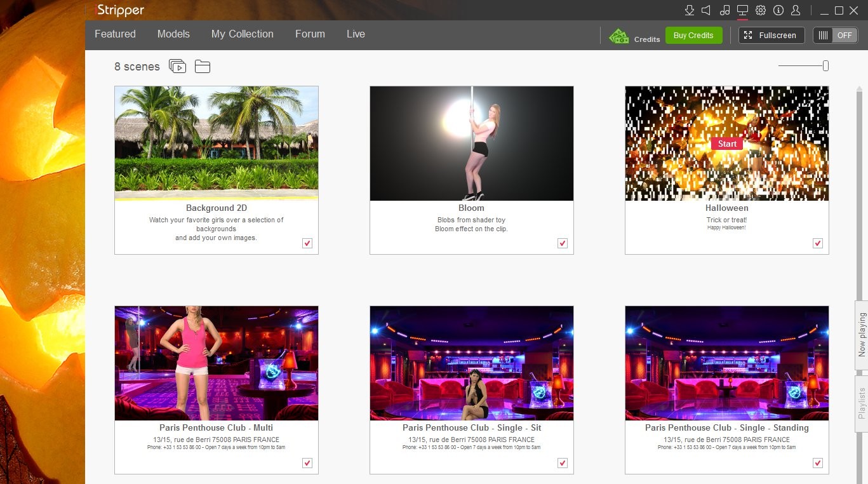Uncheck the Background 2D scene checkbox

pos(307,243)
